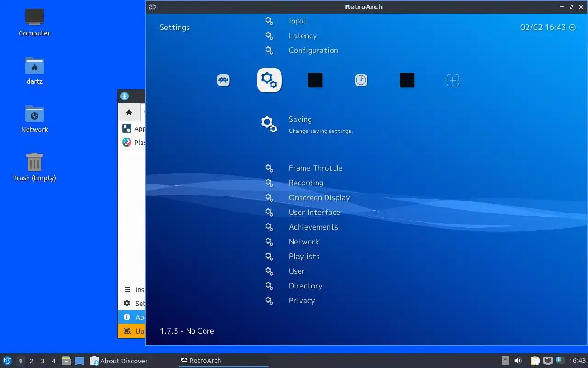Viewport: 588px width, 368px height.
Task: Open the Lubuntu start menu bird icon
Action: pos(7,361)
